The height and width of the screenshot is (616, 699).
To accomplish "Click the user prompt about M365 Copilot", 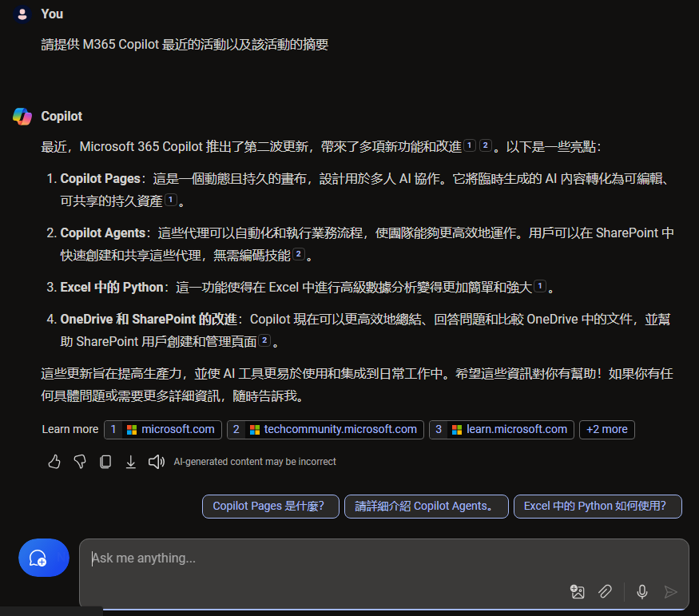I will (x=185, y=45).
